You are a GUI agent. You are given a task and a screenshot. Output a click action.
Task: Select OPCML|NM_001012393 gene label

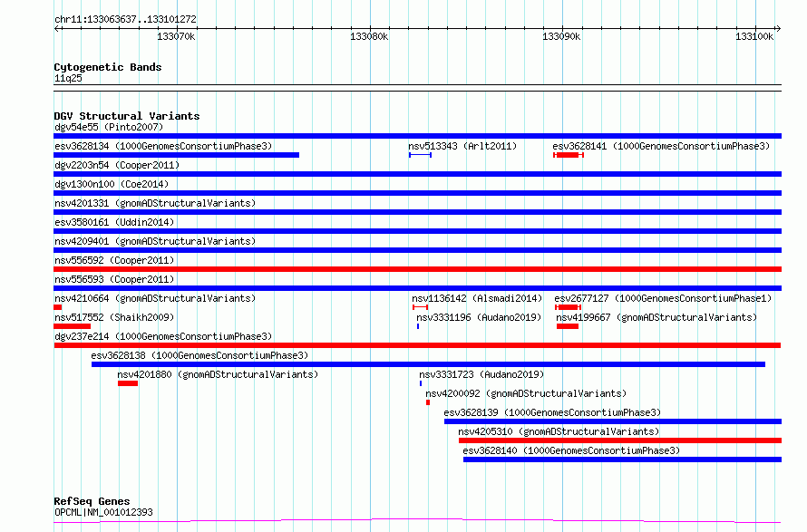103,512
